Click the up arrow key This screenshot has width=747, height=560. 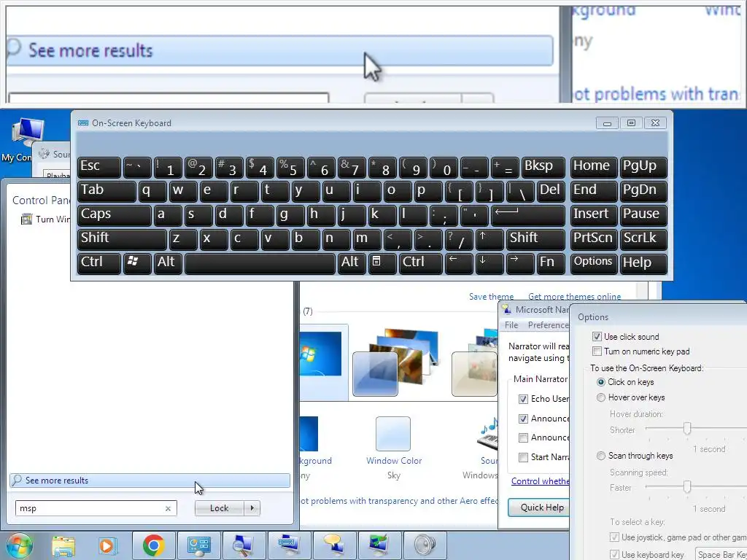pos(489,239)
